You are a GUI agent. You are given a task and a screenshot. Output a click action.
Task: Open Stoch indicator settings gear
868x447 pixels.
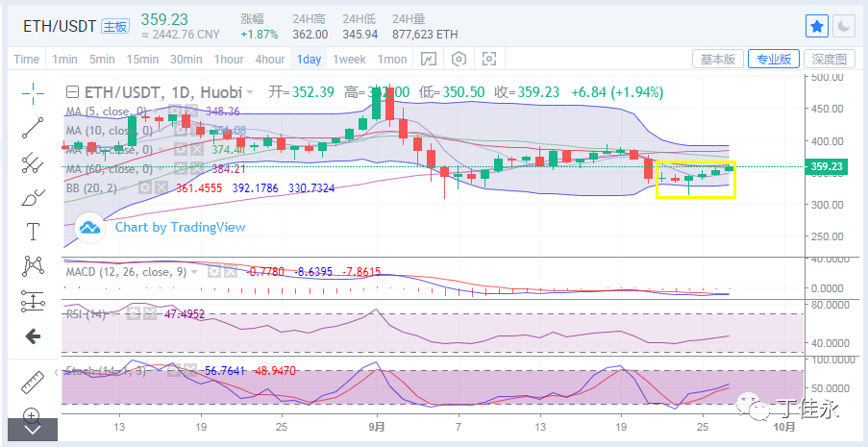[174, 370]
